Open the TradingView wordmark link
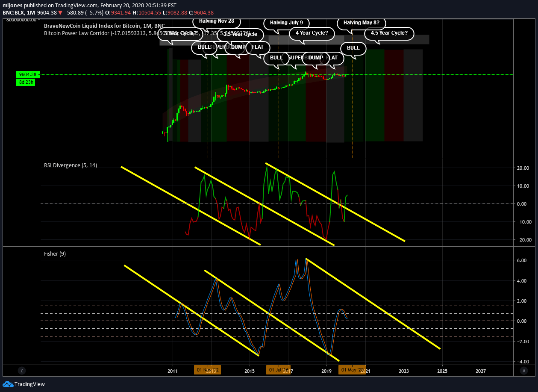Image resolution: width=538 pixels, height=392 pixels. (x=29, y=384)
